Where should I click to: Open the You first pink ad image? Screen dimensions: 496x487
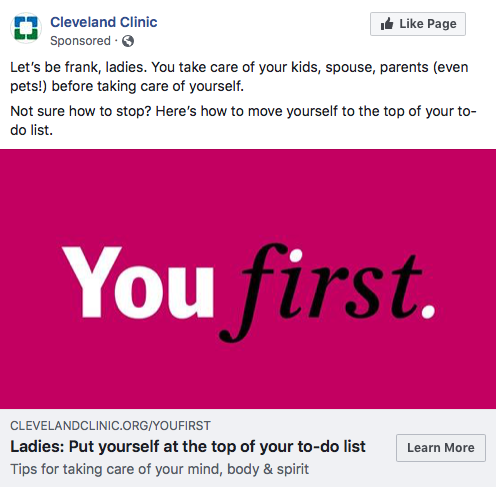pyautogui.click(x=248, y=279)
